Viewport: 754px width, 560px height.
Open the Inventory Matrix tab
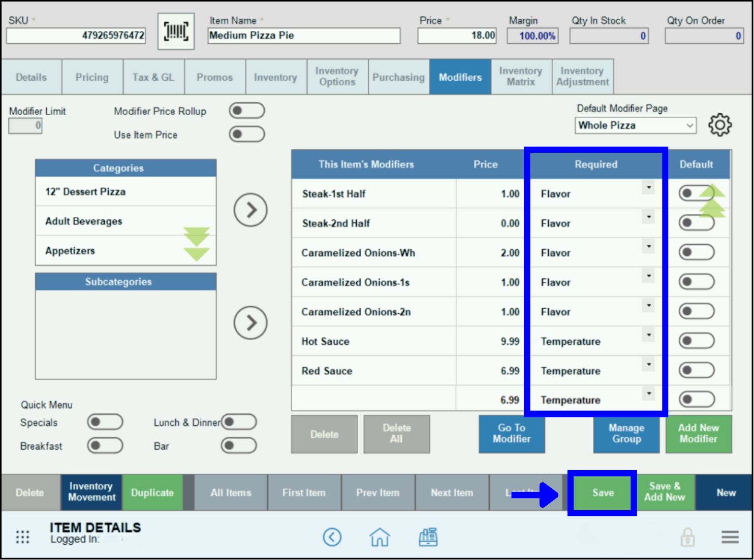point(521,77)
